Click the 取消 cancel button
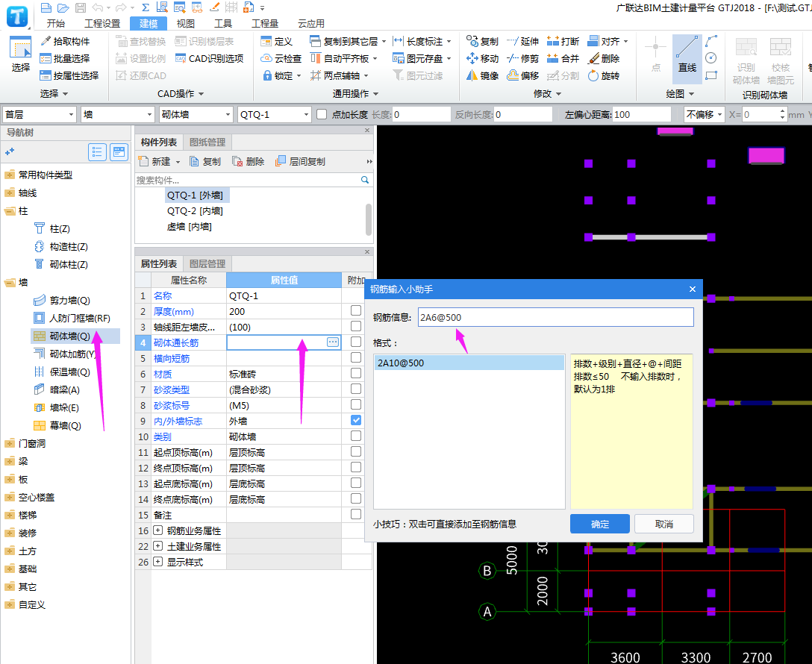 coord(664,524)
